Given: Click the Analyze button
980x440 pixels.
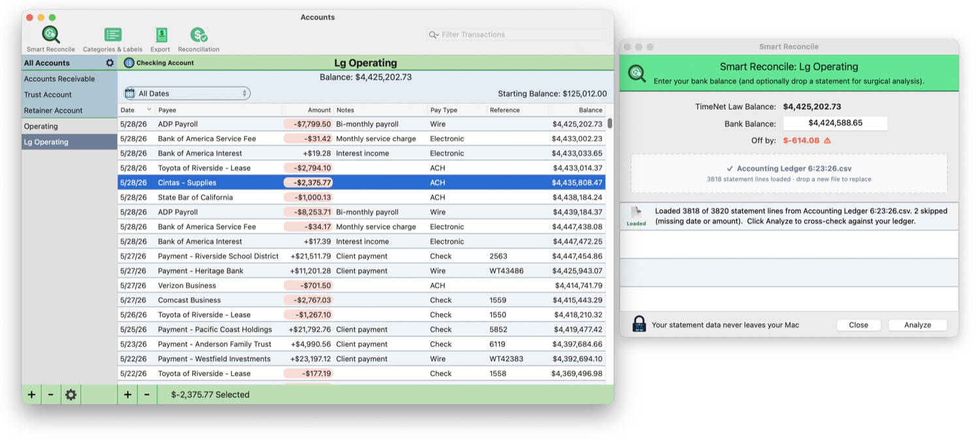Looking at the screenshot, I should tap(917, 325).
